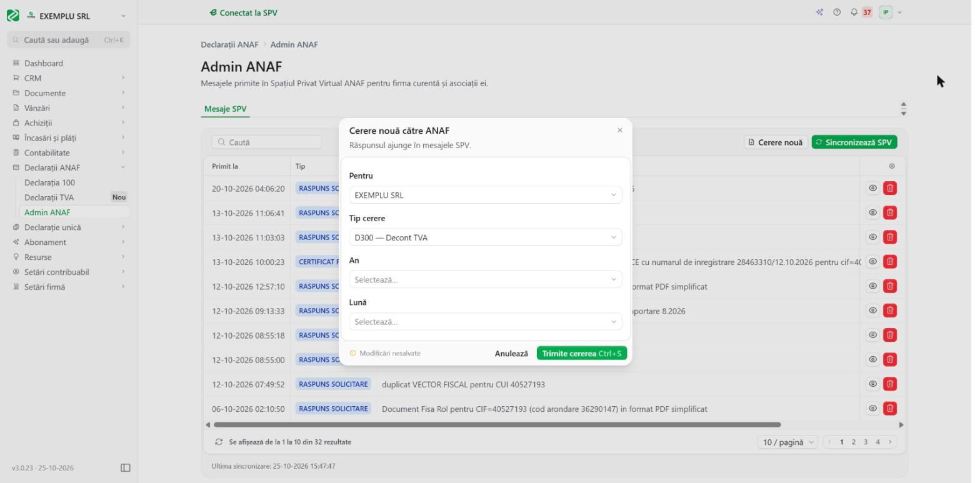Image resolution: width=980 pixels, height=483 pixels.
Task: Open the 10 / pagină page size dropdown
Action: coord(787,442)
